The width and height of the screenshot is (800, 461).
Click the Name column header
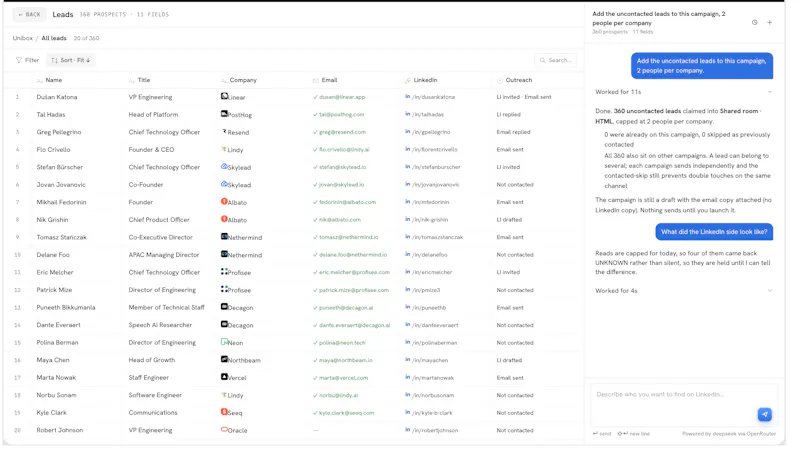(54, 80)
